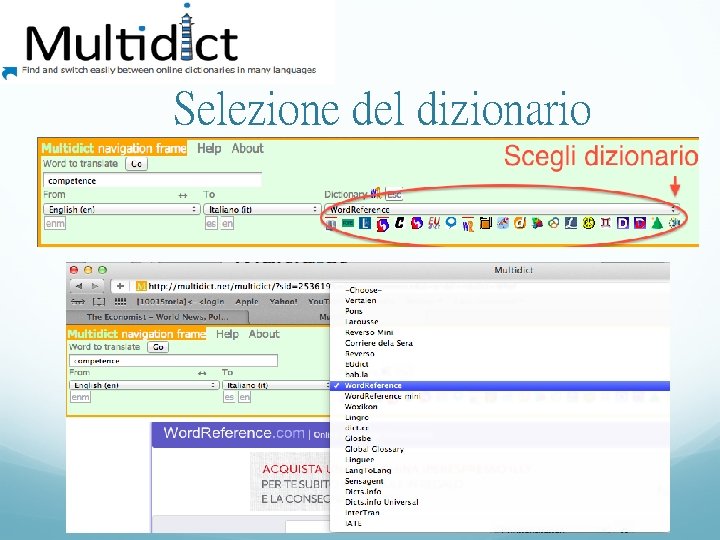Click swap languages arrow in the browser window
Viewport: 720px width, 540px height.
(x=202, y=373)
